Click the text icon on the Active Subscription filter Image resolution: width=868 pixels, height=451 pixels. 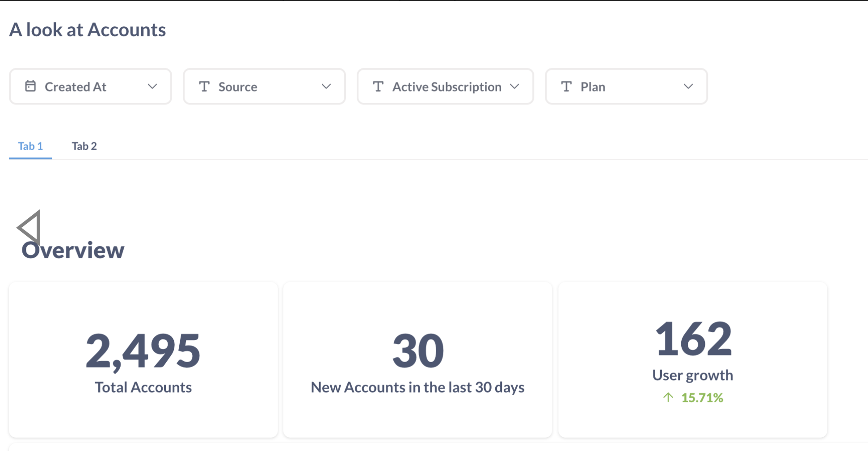tap(378, 86)
